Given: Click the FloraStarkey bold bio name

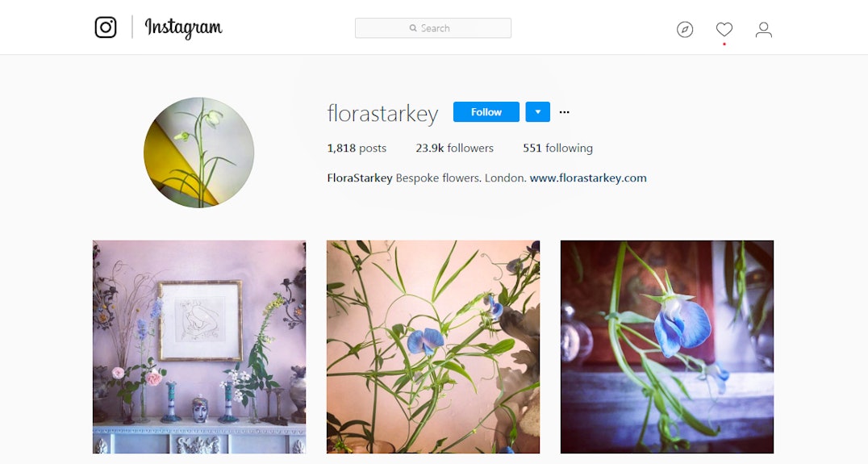Looking at the screenshot, I should tap(360, 178).
